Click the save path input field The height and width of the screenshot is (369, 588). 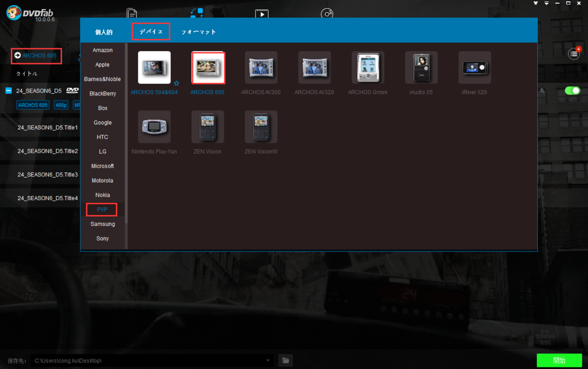152,360
